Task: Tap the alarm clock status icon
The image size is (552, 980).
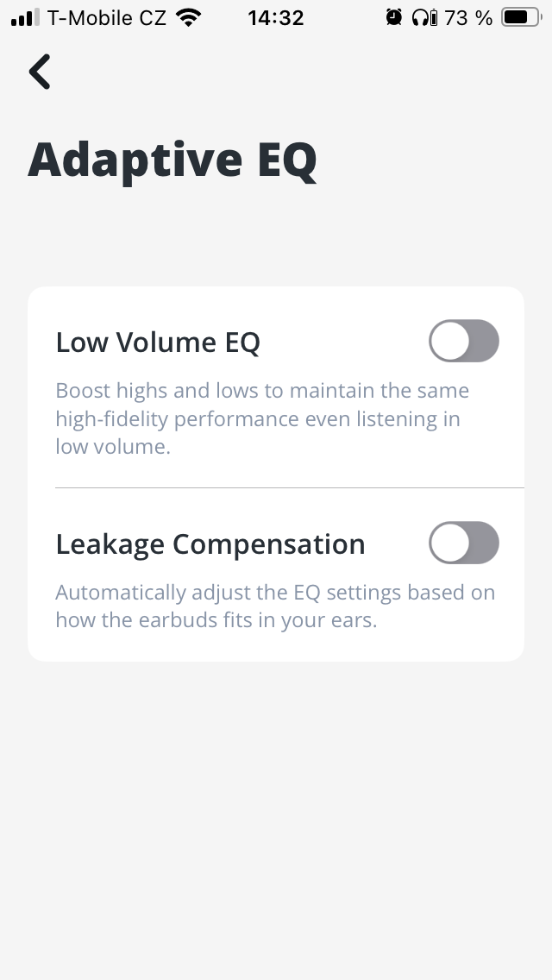Action: coord(394,17)
